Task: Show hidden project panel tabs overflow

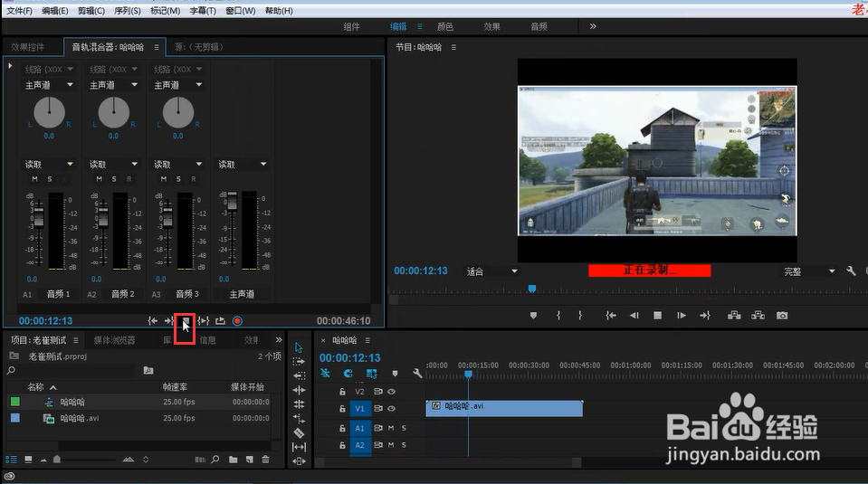Action: [279, 339]
